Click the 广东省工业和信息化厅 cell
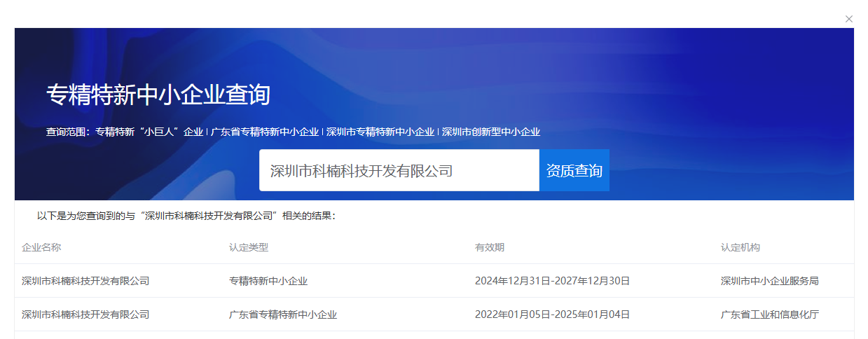The width and height of the screenshot is (868, 339). 769,314
